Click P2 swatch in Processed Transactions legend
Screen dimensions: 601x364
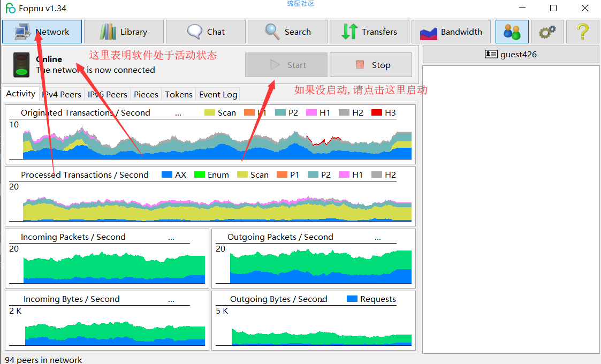click(313, 175)
